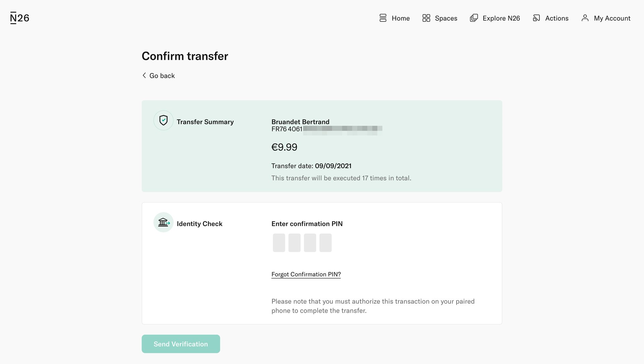Click the Home navigation icon
Image resolution: width=644 pixels, height=364 pixels.
click(383, 18)
